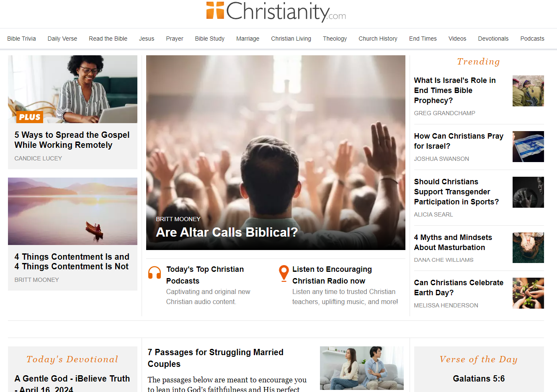Open the Galatians 5:6 verse of the day
The width and height of the screenshot is (557, 392).
point(479,379)
